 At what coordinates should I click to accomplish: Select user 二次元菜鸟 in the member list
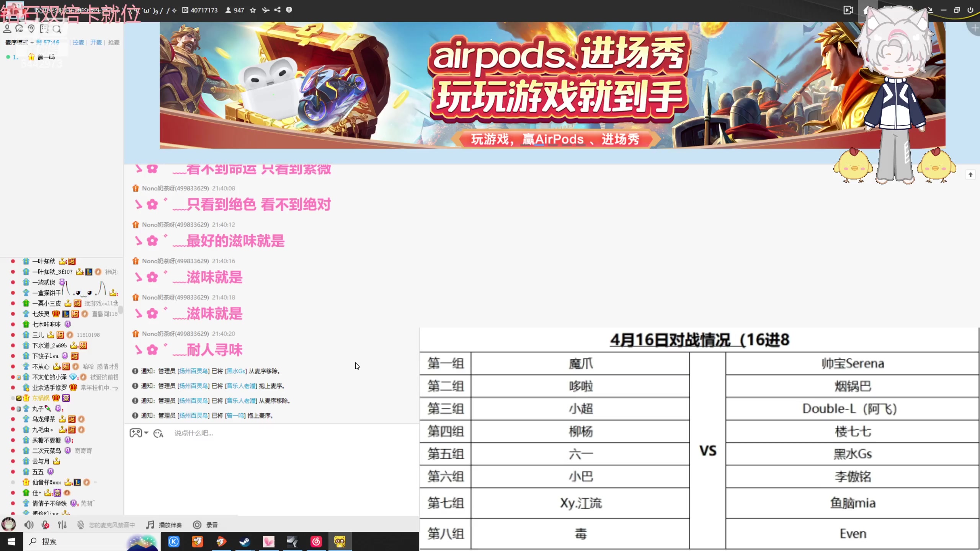point(46,451)
